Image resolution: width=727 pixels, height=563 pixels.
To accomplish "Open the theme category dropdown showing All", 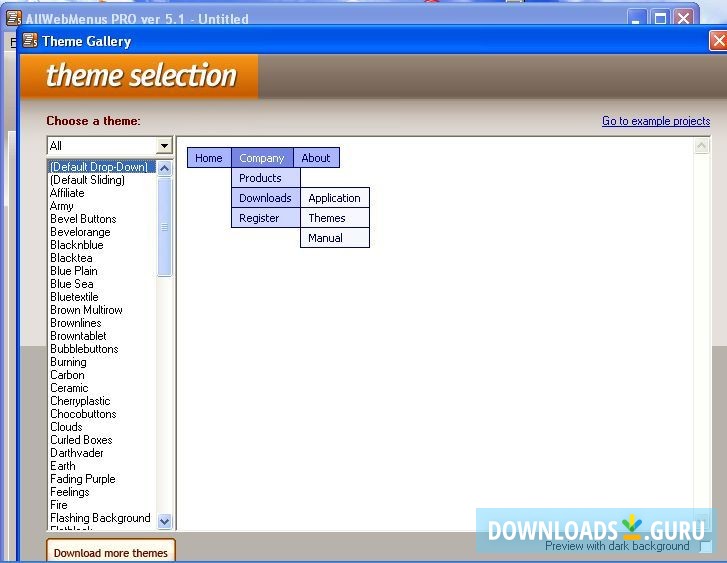I will (110, 146).
